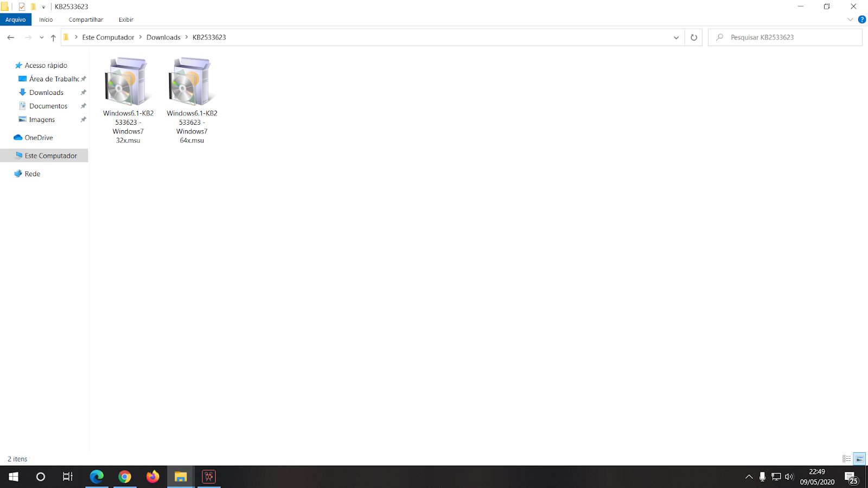868x488 pixels.
Task: Expand the address bar history dropdown
Action: click(x=676, y=37)
